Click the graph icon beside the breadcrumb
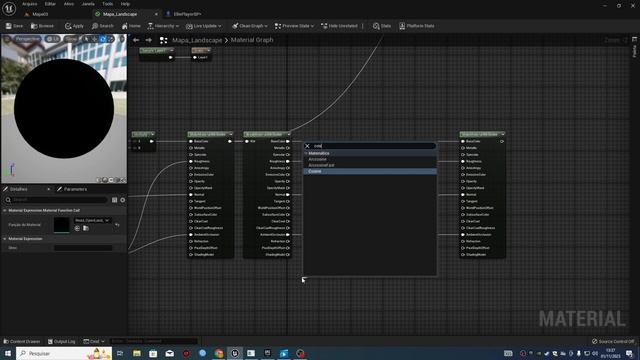This screenshot has width=640, height=360. tap(163, 40)
